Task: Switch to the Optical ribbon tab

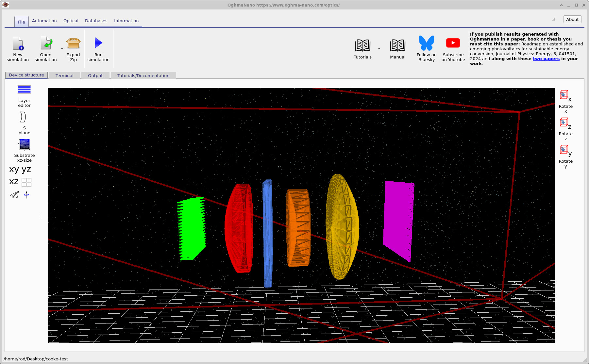Action: (71, 21)
